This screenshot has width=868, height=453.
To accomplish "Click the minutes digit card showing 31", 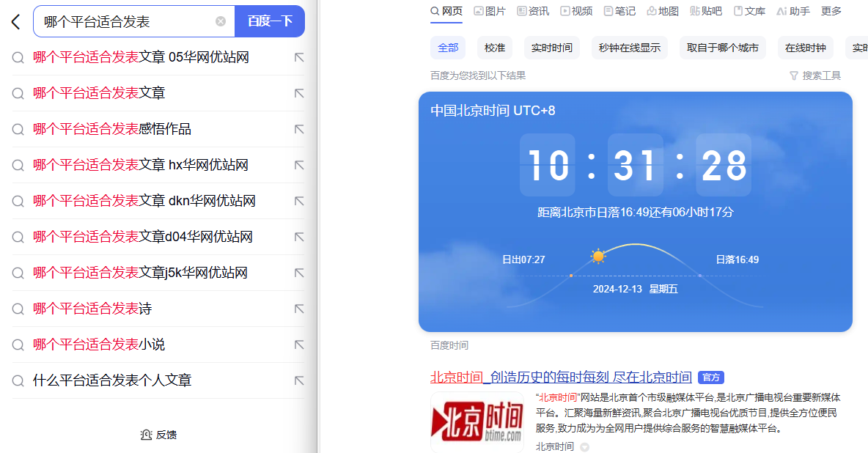I will 635,164.
